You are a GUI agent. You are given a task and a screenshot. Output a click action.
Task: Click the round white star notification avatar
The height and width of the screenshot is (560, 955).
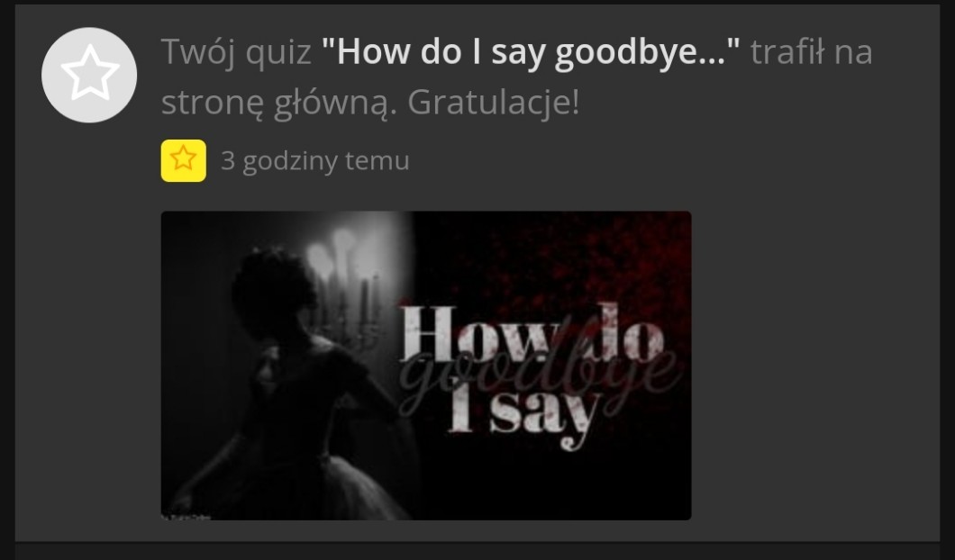89,75
